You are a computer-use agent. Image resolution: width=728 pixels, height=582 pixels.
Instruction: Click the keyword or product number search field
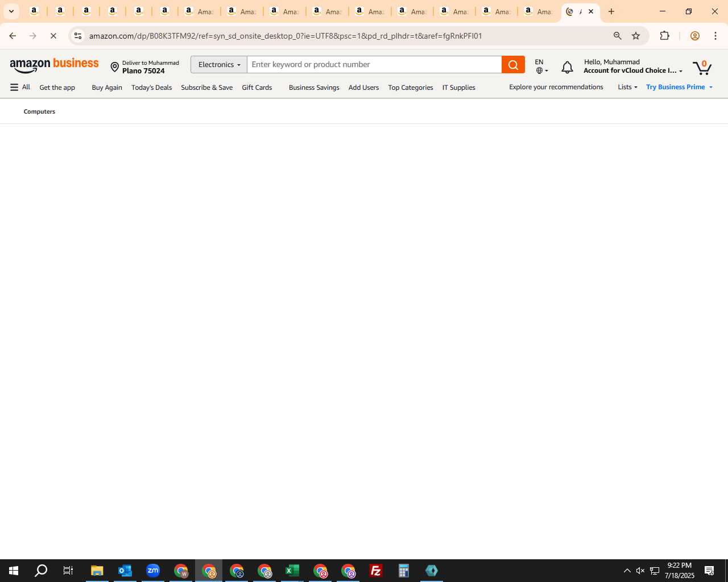click(x=374, y=65)
